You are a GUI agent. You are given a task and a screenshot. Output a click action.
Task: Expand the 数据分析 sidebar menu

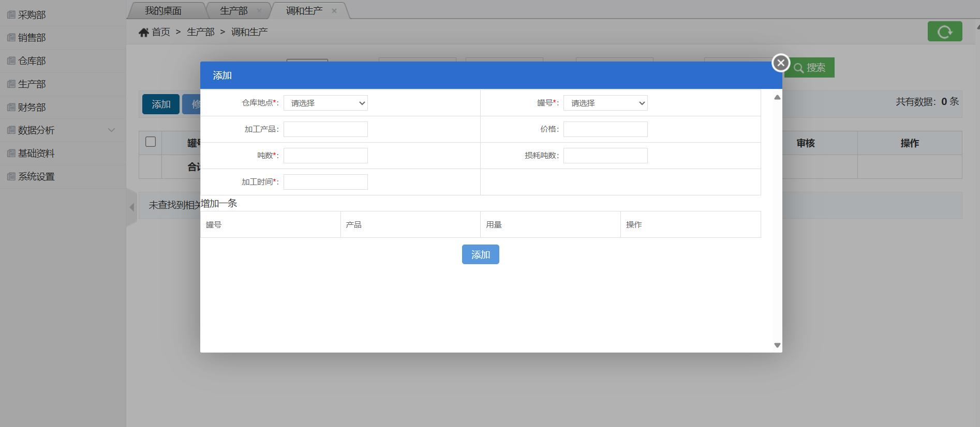(x=36, y=130)
